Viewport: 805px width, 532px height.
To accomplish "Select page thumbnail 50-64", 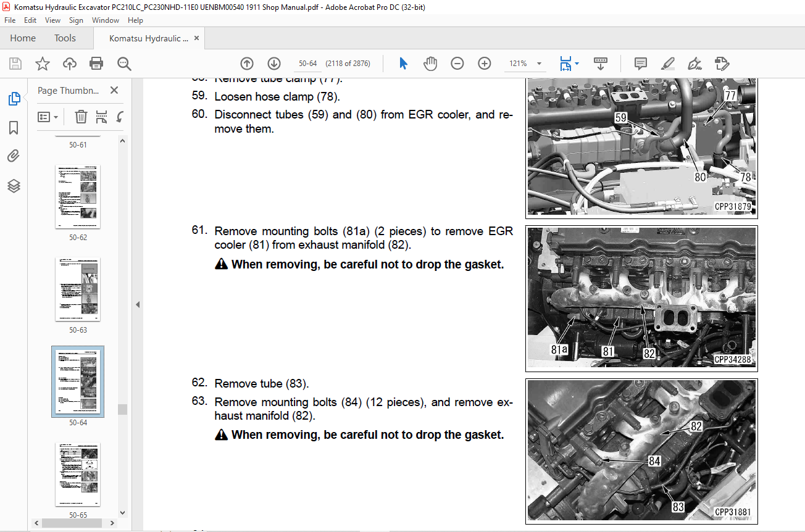I will click(x=78, y=381).
